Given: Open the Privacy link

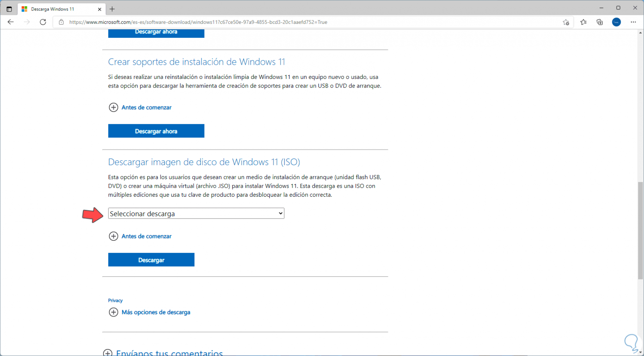Looking at the screenshot, I should click(115, 301).
